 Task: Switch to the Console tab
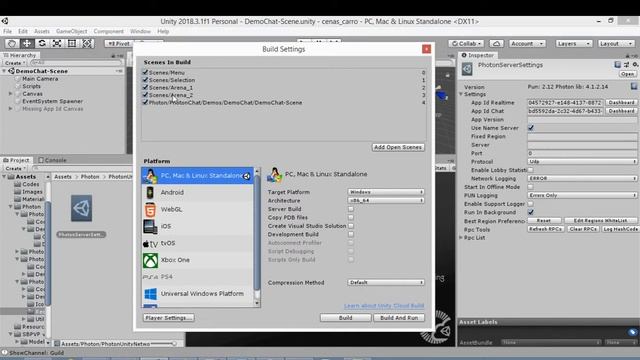point(52,160)
